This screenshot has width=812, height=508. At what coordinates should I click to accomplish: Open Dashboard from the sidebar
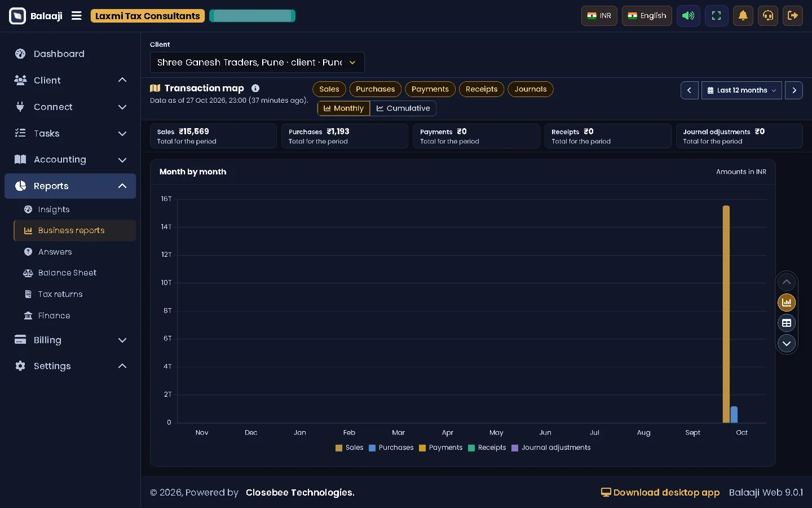tap(70, 54)
